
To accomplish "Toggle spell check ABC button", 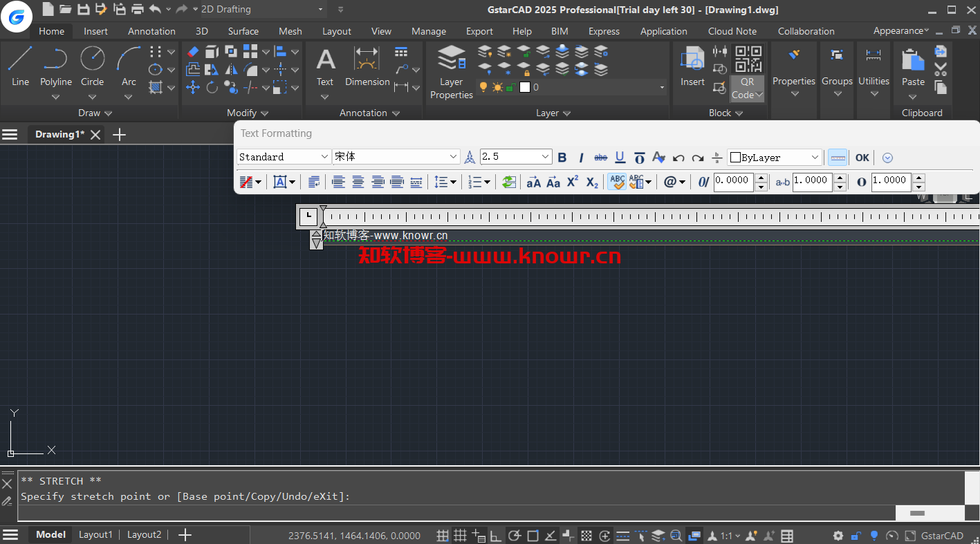I will coord(617,182).
